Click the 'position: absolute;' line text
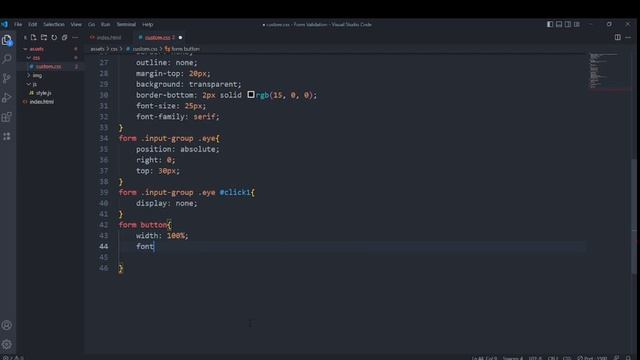Viewport: 640px width, 360px height. click(x=178, y=149)
